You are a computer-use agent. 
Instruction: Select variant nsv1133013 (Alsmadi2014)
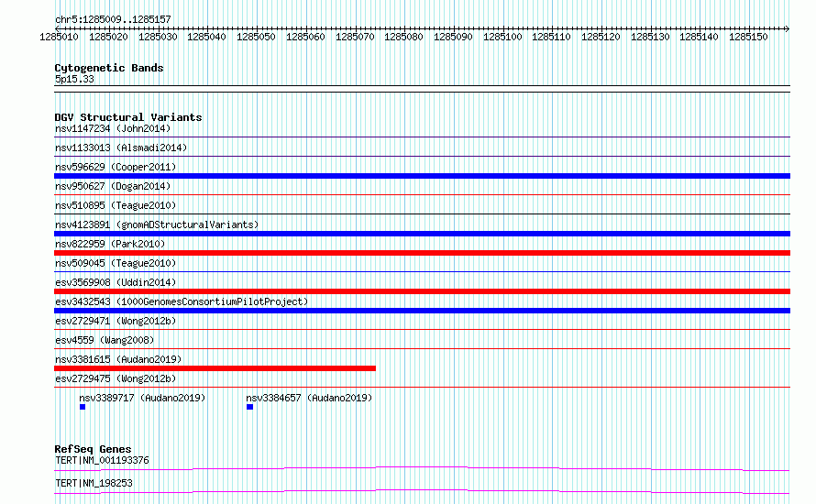121,148
